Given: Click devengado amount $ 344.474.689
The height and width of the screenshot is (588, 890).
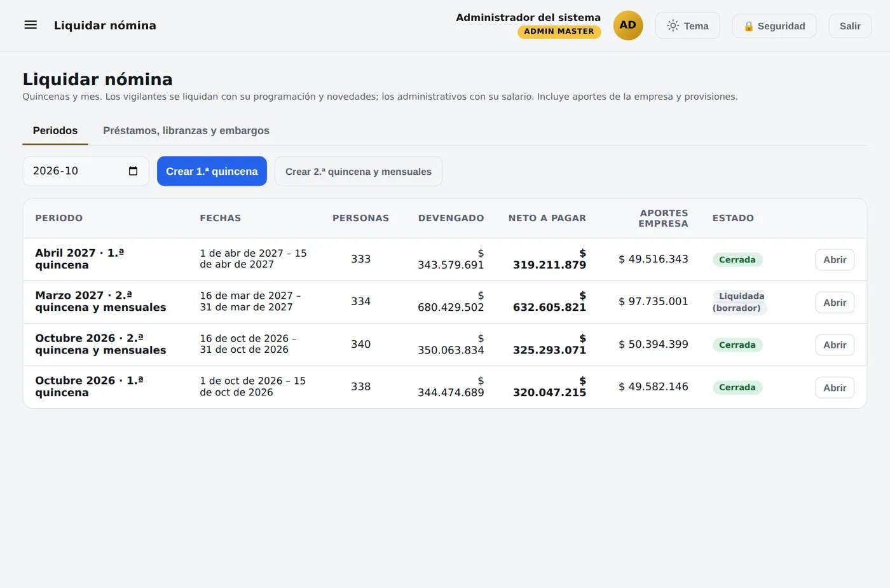Looking at the screenshot, I should (451, 386).
